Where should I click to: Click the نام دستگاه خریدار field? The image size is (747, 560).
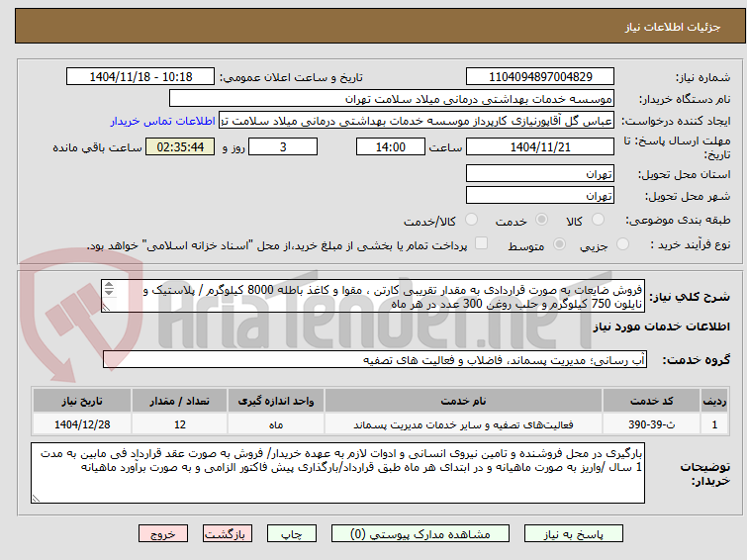coord(392,99)
